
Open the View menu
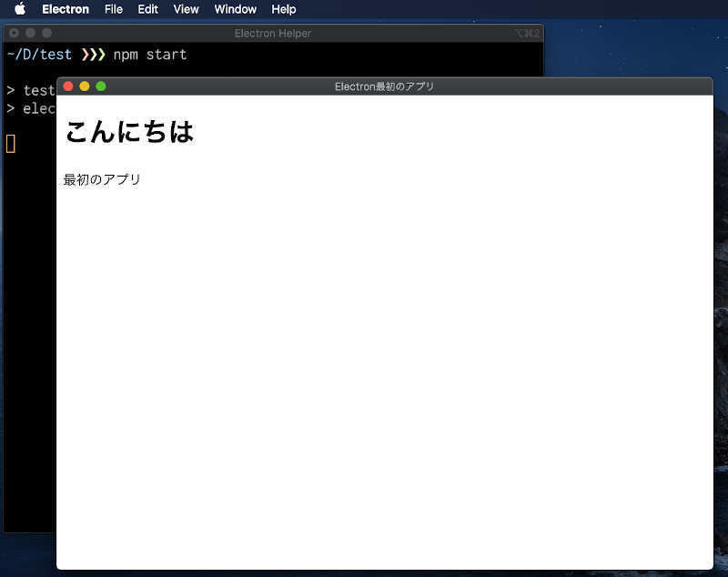[186, 9]
